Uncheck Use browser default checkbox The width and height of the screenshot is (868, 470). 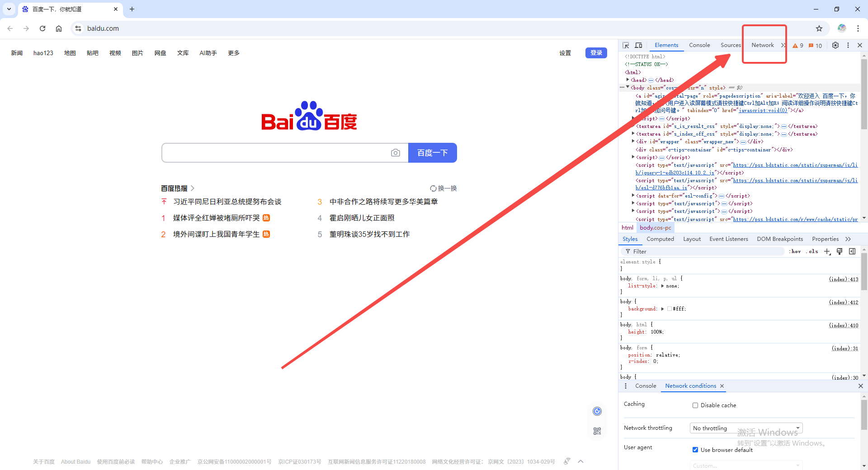click(695, 450)
